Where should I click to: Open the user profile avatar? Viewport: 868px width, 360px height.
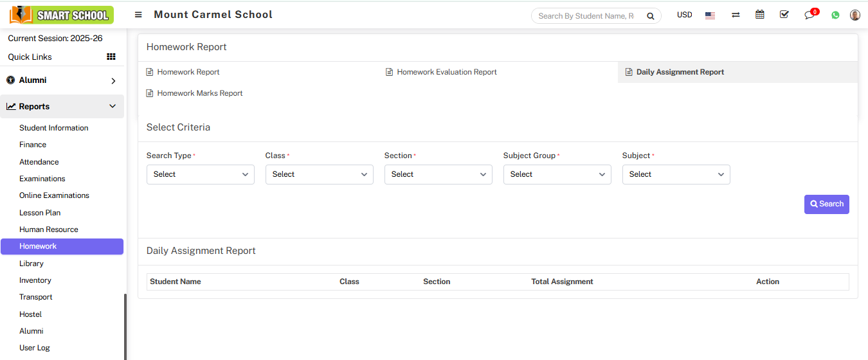click(x=854, y=15)
